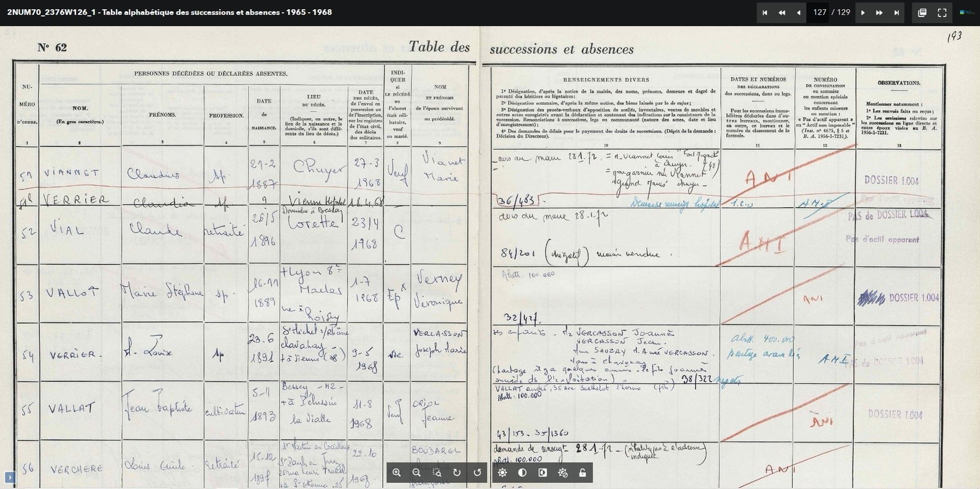This screenshot has height=489, width=980.
Task: Zoom out of the document
Action: tap(417, 472)
